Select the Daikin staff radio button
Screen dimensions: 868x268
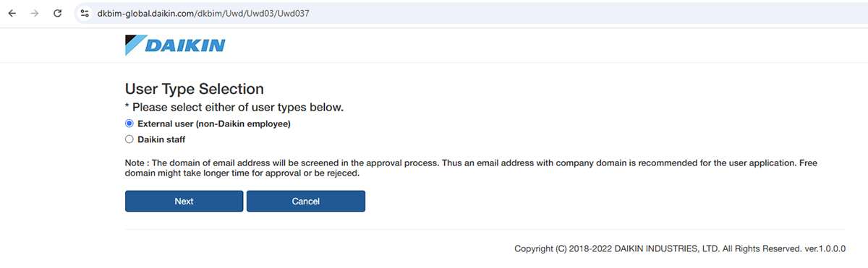pyautogui.click(x=129, y=139)
